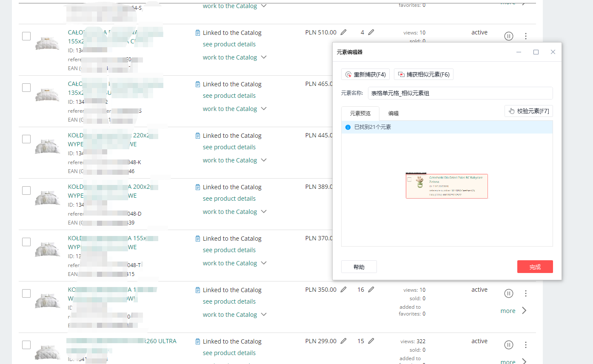This screenshot has height=364, width=593.
Task: Tick the checkbox for the PLN 465 listing
Action: click(x=26, y=88)
